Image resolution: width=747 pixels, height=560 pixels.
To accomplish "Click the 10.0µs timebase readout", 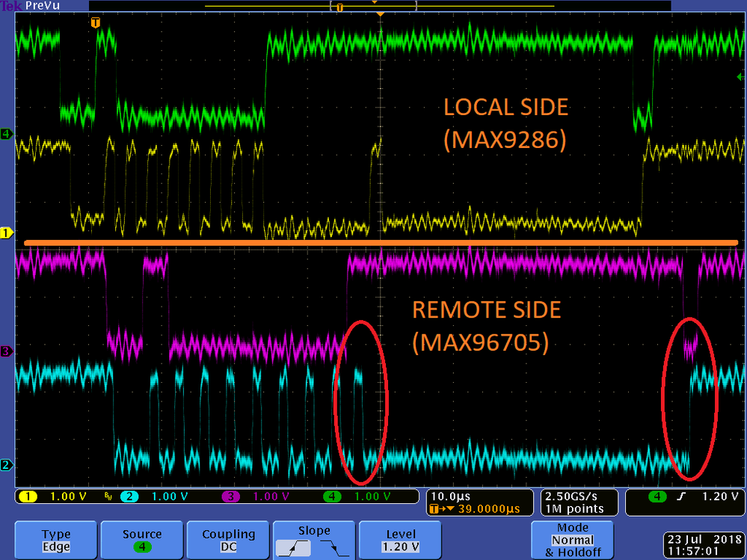I will (450, 496).
